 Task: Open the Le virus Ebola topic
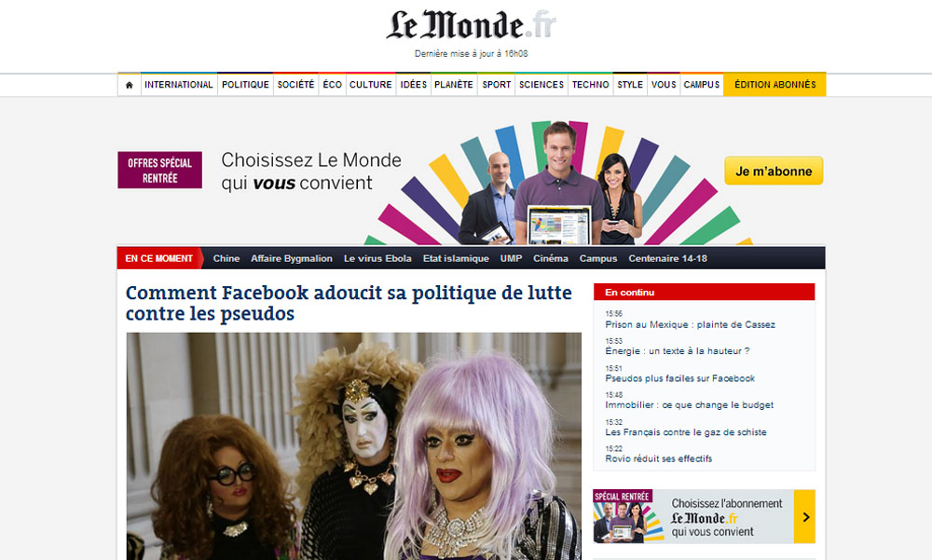coord(377,259)
